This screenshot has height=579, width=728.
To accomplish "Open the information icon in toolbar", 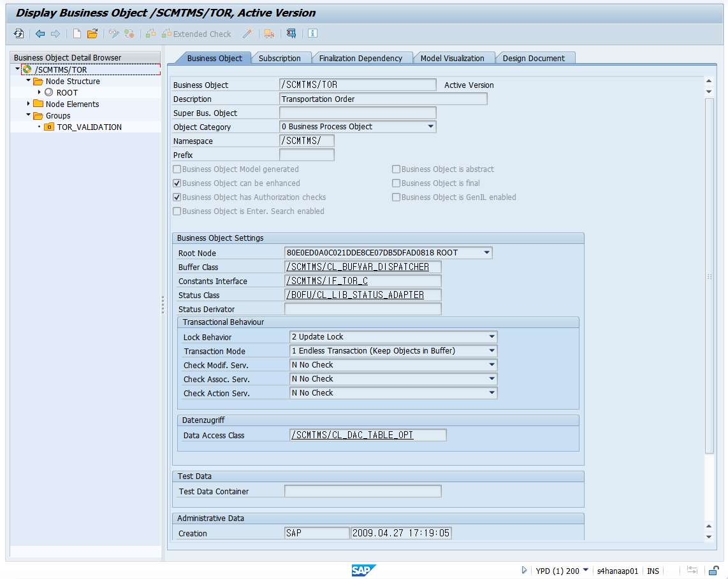I will pyautogui.click(x=312, y=33).
